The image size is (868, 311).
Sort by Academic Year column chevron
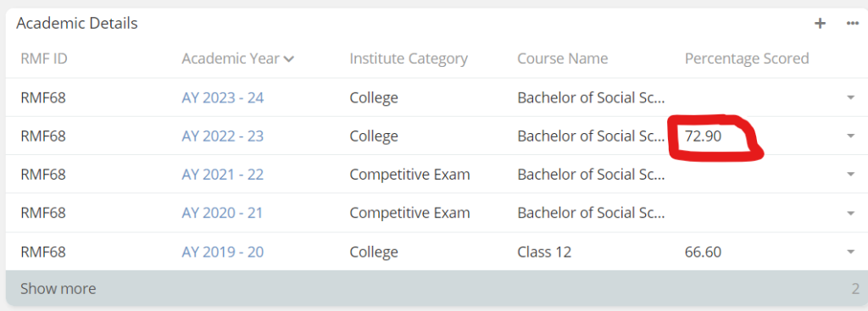coord(288,59)
